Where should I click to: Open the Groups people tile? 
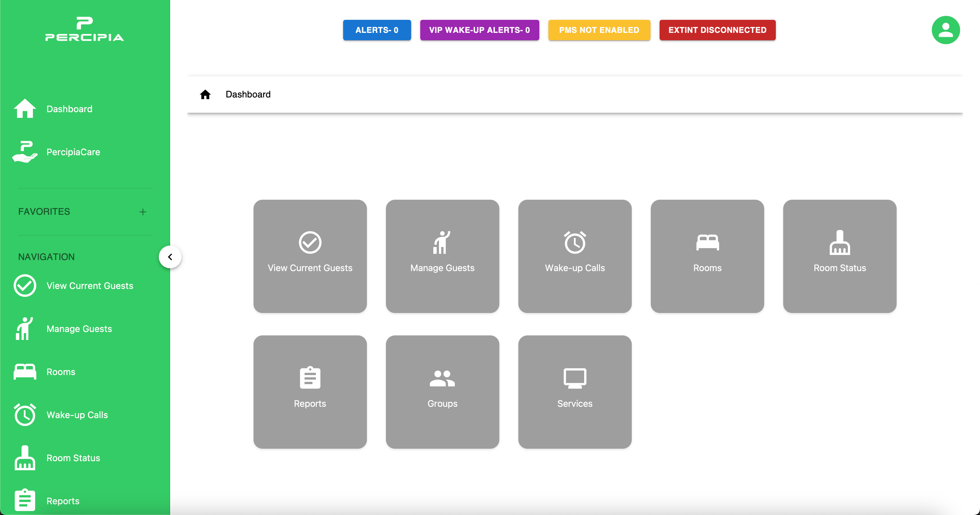pyautogui.click(x=442, y=391)
